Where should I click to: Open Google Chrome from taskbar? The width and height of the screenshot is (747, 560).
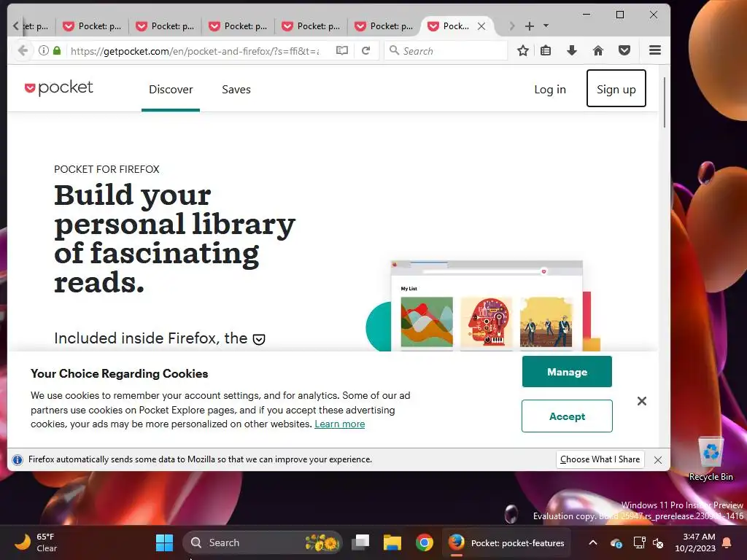(x=425, y=542)
